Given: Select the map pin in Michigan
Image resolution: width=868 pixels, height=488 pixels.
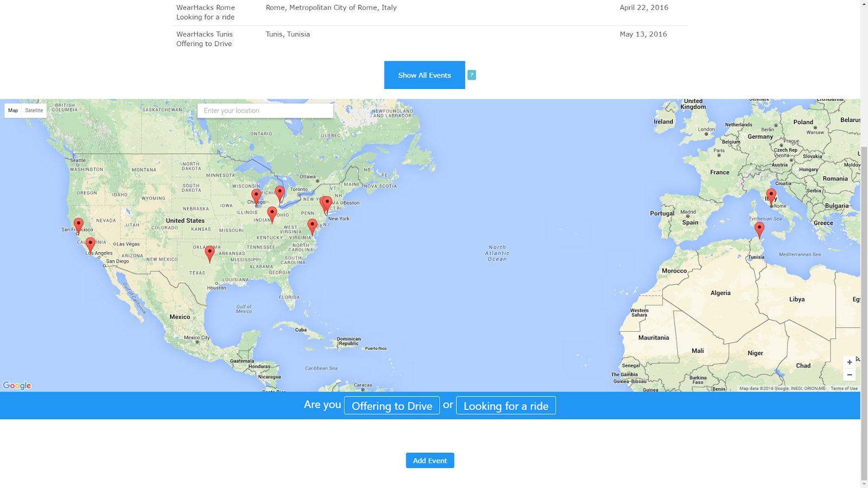Looking at the screenshot, I should point(280,193).
